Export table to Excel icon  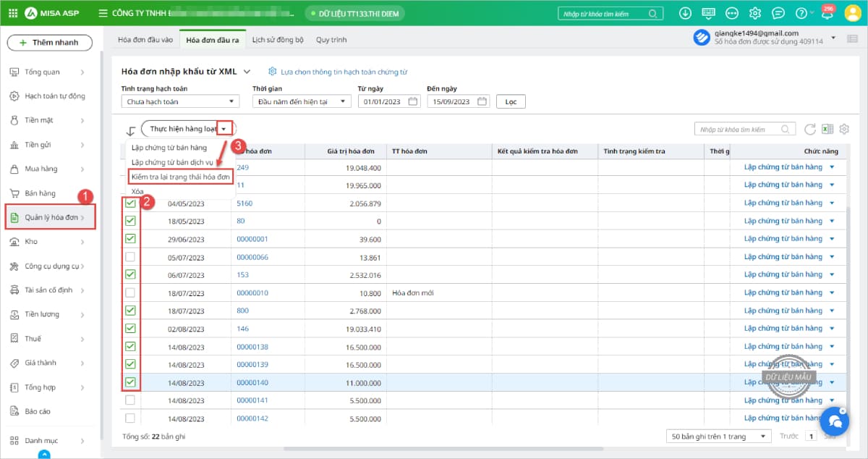click(x=828, y=130)
